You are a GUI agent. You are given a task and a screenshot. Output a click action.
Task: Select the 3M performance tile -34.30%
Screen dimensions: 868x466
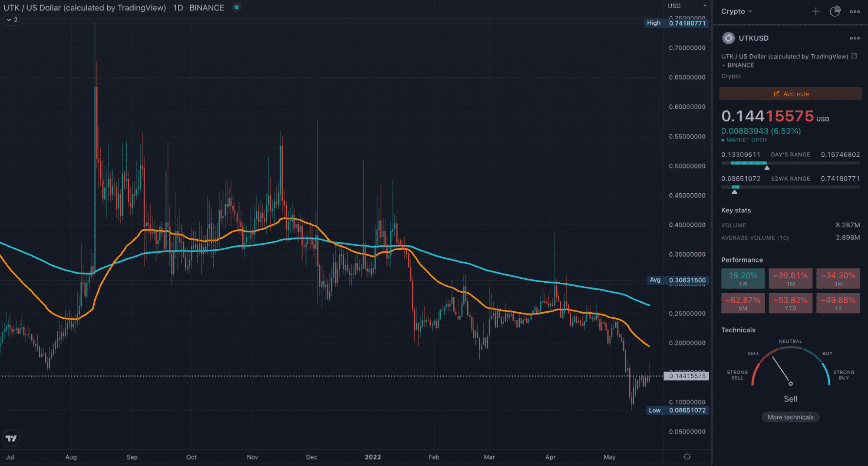pos(838,278)
